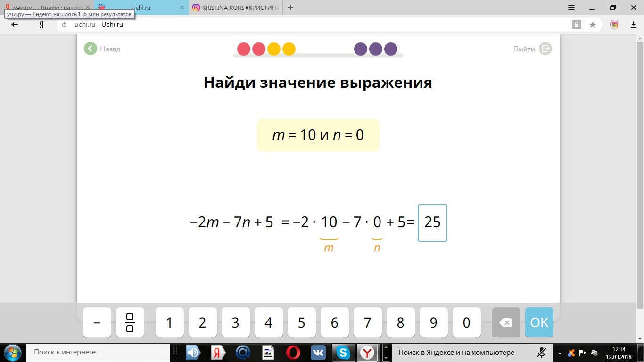Click the backspace delete key on keypad
644x362 pixels.
pos(506,322)
